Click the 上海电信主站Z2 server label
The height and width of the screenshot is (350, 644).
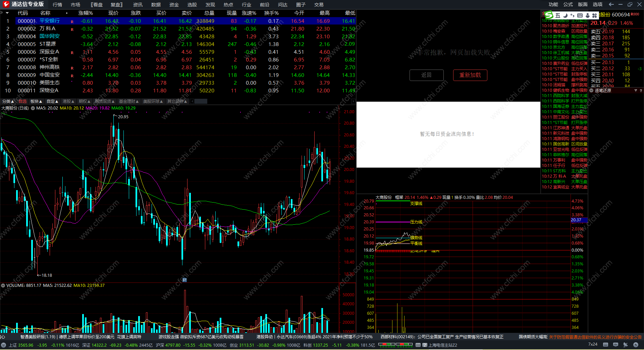pyautogui.click(x=443, y=345)
